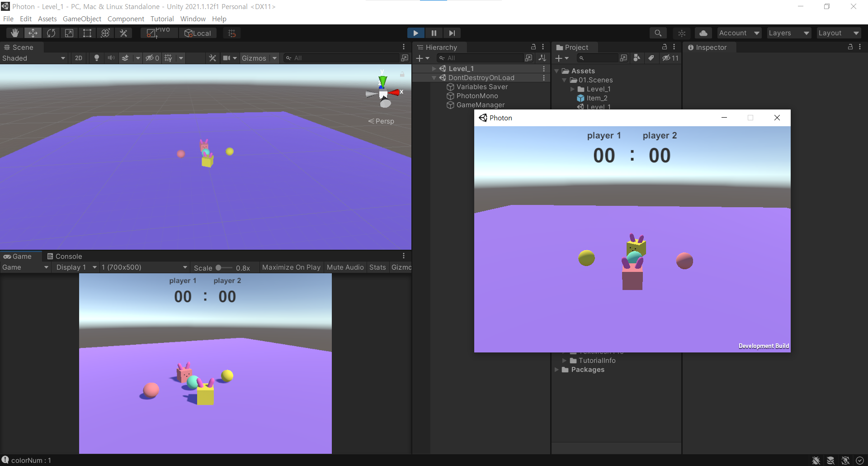Toggle scene grid visibility icon
Viewport: 868px width, 466px height.
168,58
